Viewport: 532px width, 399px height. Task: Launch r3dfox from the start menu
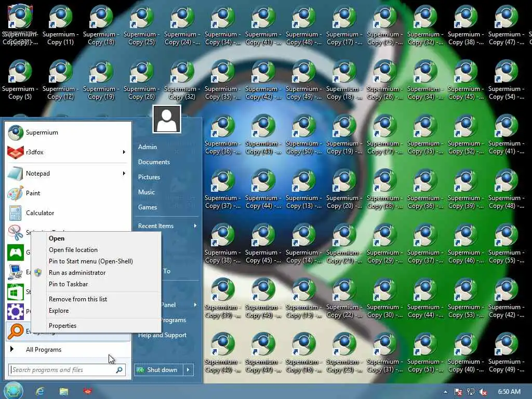pos(68,152)
